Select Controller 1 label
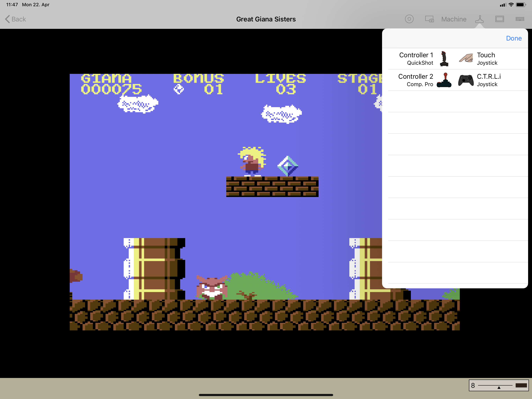The image size is (532, 399). pos(416,55)
